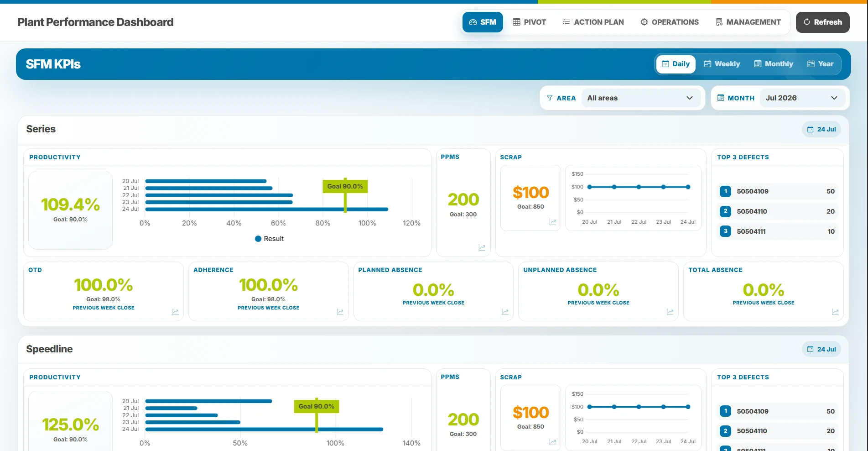Switch KPI period to Year
Viewport: 868px width, 451px height.
(x=821, y=64)
